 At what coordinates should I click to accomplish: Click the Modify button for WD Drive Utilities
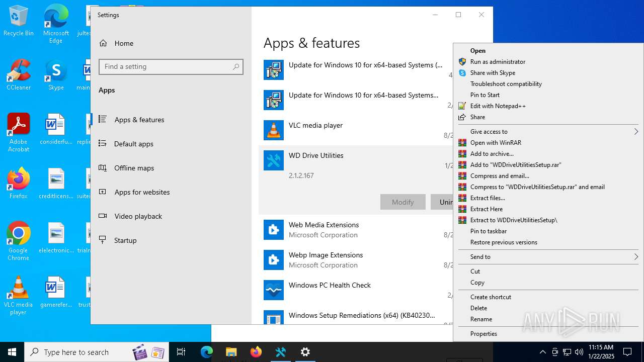[403, 202]
